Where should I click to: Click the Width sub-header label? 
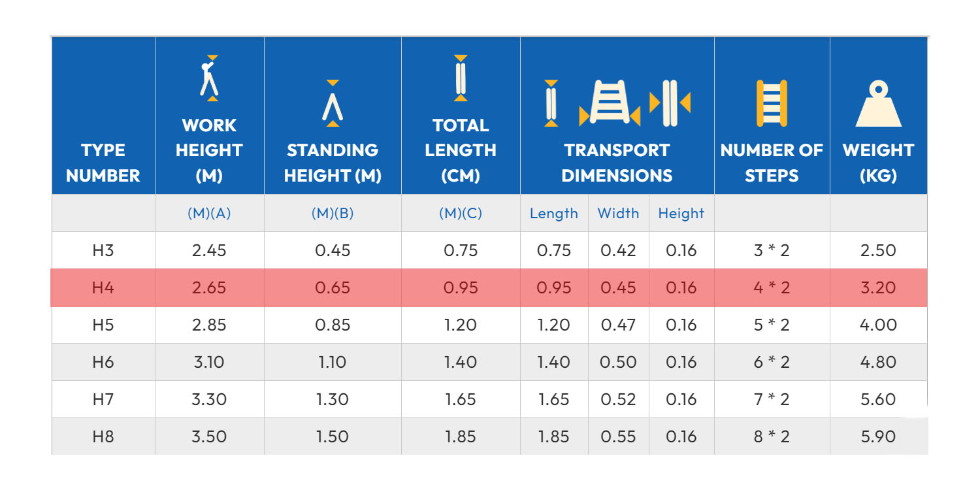[x=618, y=214]
